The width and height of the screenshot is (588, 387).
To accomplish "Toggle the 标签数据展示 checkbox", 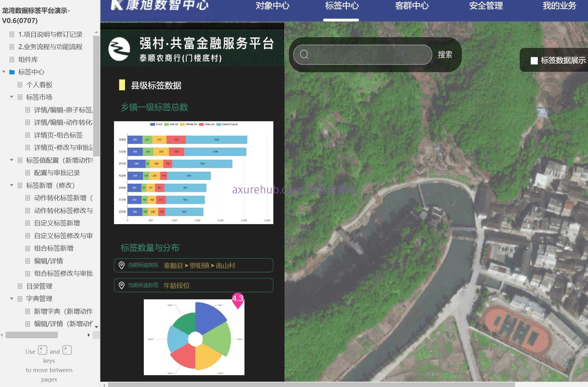I will click(x=534, y=60).
